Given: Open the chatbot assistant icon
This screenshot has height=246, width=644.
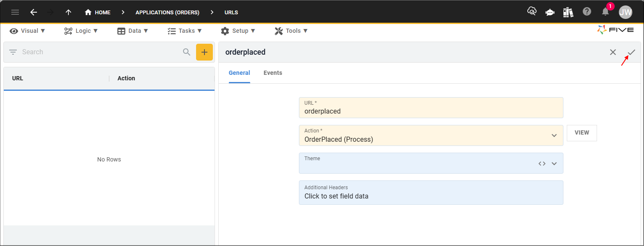Looking at the screenshot, I should point(550,12).
